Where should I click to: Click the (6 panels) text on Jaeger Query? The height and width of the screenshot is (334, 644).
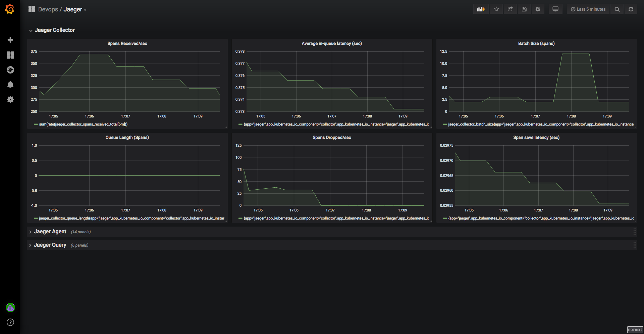click(79, 245)
